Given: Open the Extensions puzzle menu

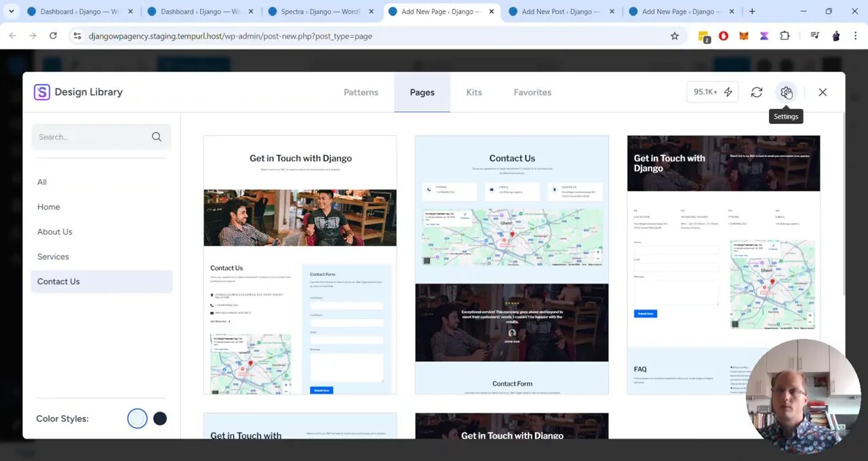Looking at the screenshot, I should tap(785, 36).
